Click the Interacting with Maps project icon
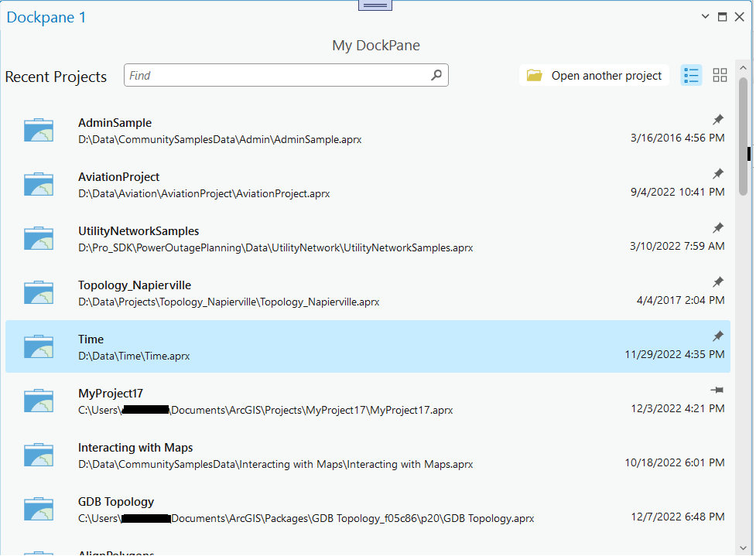The height and width of the screenshot is (556, 756). coord(39,455)
